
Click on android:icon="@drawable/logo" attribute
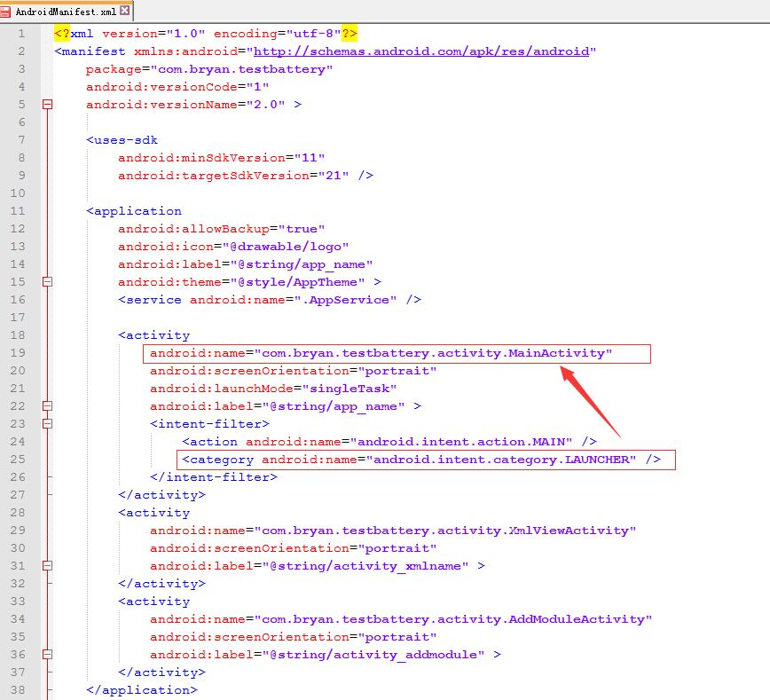click(x=233, y=247)
